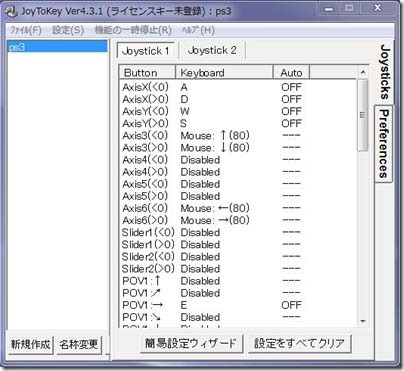Viewport: 404px width, 371px height.
Task: Select the Axis6(>0) row
Action: [x=239, y=220]
